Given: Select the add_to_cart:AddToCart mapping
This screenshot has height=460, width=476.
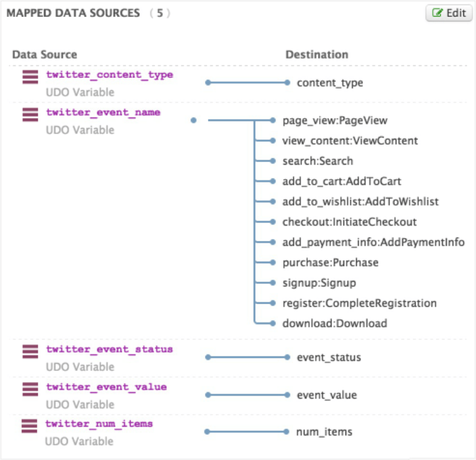Looking at the screenshot, I should pyautogui.click(x=342, y=181).
